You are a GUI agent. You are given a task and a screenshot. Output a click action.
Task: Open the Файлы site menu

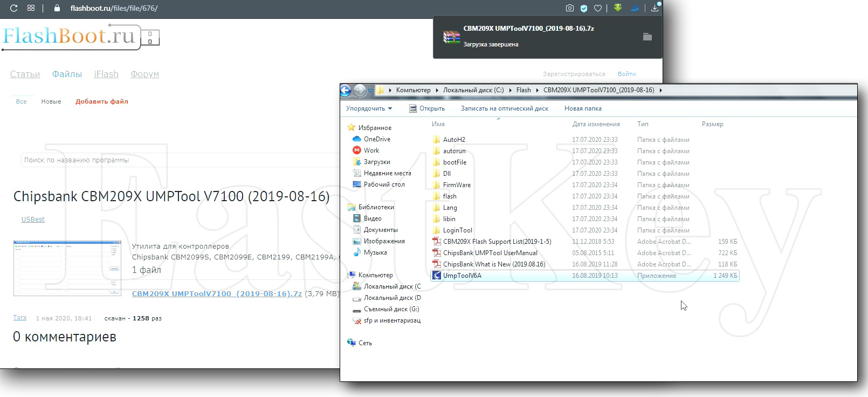tap(67, 74)
